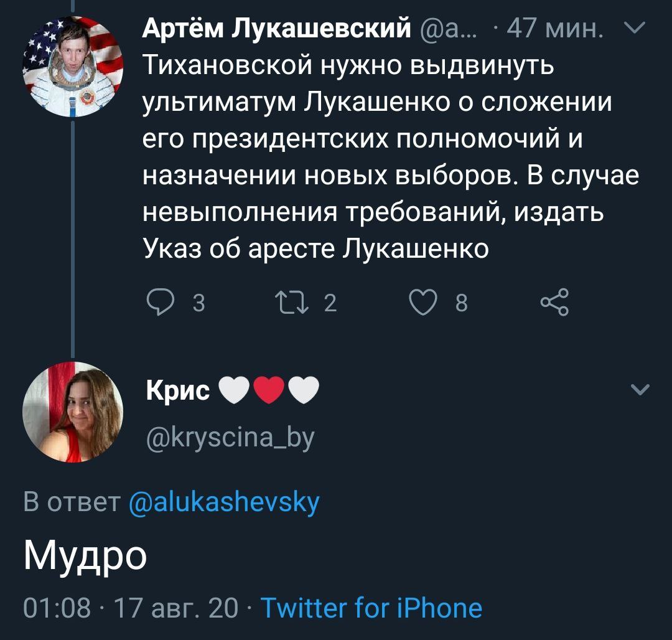
Task: Click the reply count number 3
Action: [x=198, y=303]
